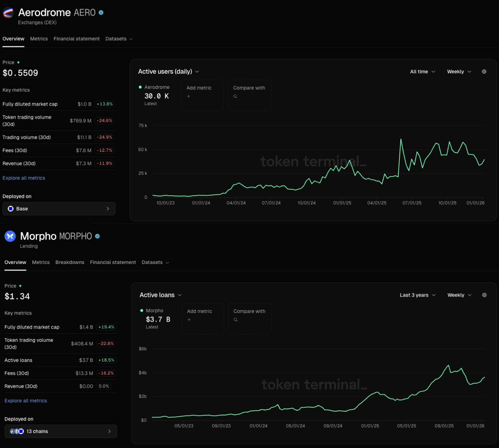
Task: Open the Morpho Breakdowns tab
Action: [x=70, y=263]
